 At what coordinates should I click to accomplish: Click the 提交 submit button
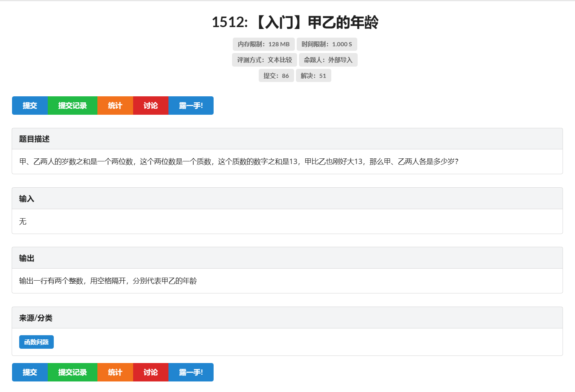[30, 105]
